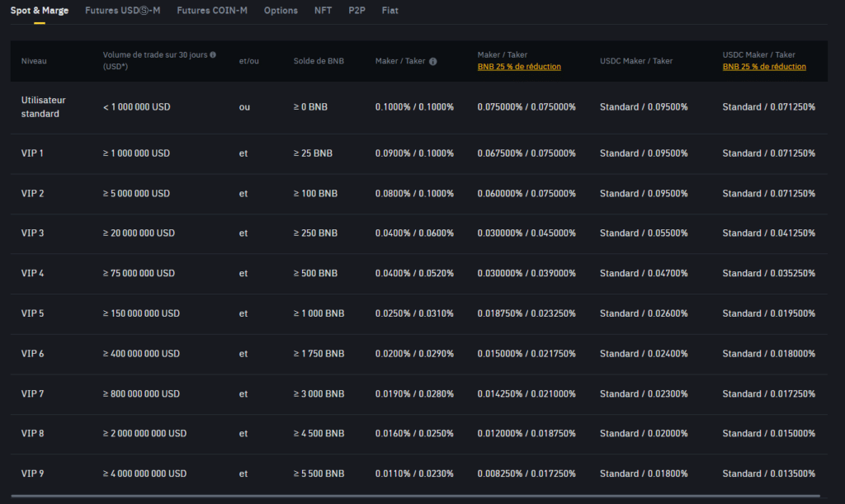The image size is (845, 504).
Task: Click the 0.0400% / 0.0600% fee cell
Action: (414, 233)
